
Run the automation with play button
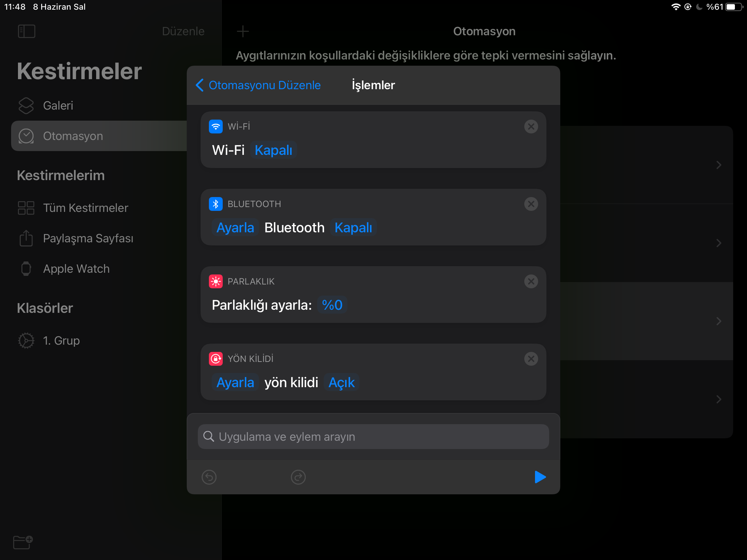click(540, 477)
